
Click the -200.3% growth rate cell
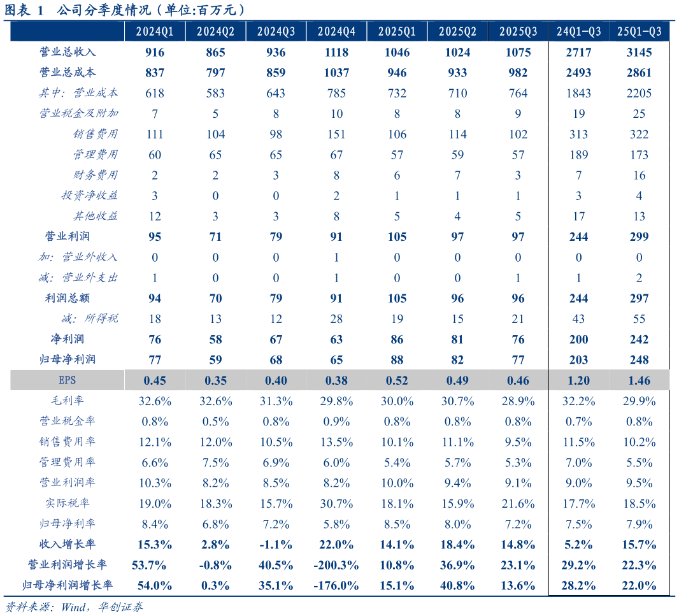336,565
